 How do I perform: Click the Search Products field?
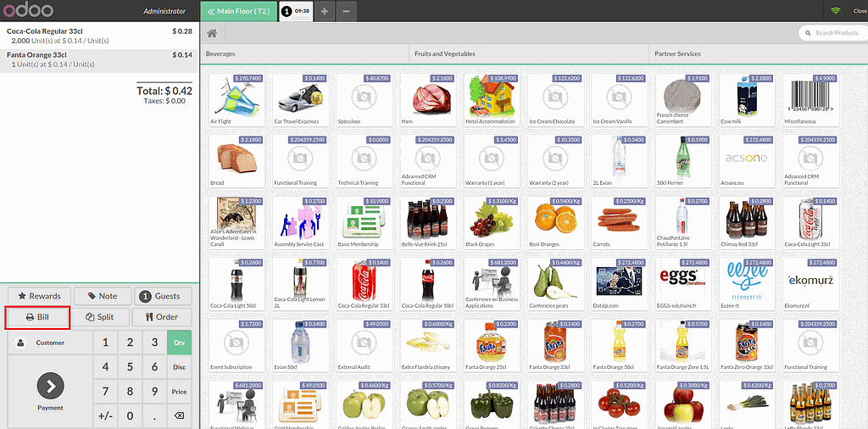[x=835, y=33]
